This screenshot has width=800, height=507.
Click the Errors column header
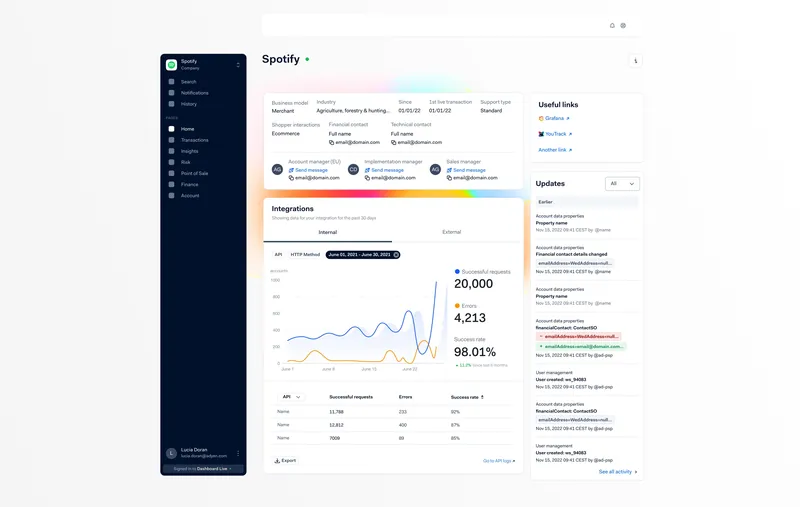(406, 397)
